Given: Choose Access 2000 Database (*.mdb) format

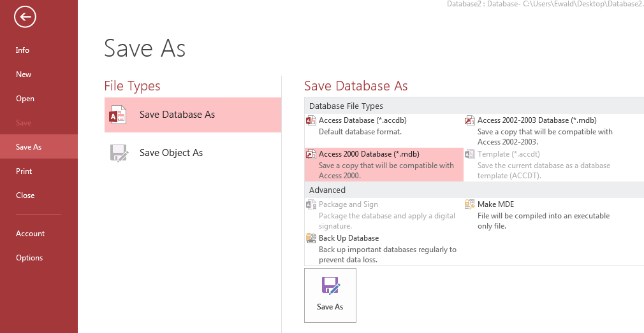Looking at the screenshot, I should (x=384, y=164).
